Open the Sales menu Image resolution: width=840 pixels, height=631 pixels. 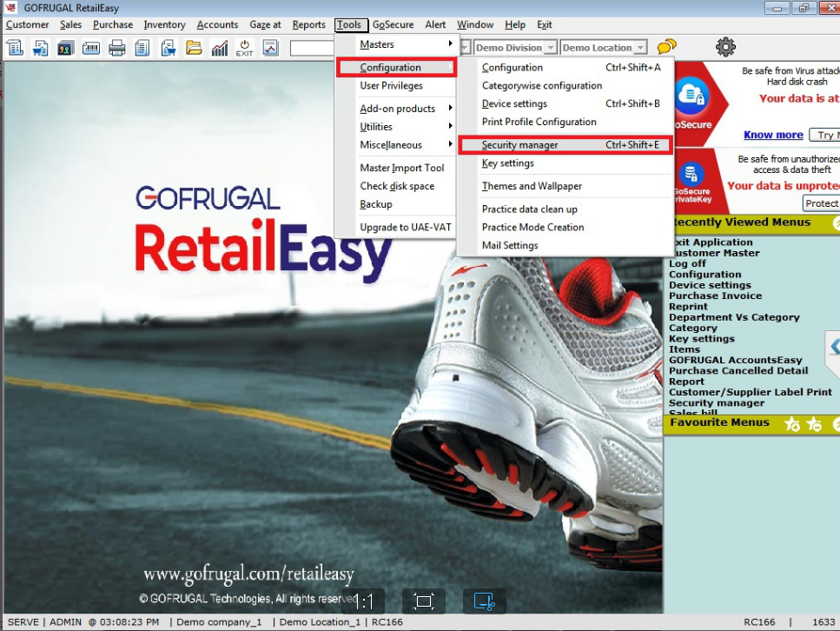point(70,24)
